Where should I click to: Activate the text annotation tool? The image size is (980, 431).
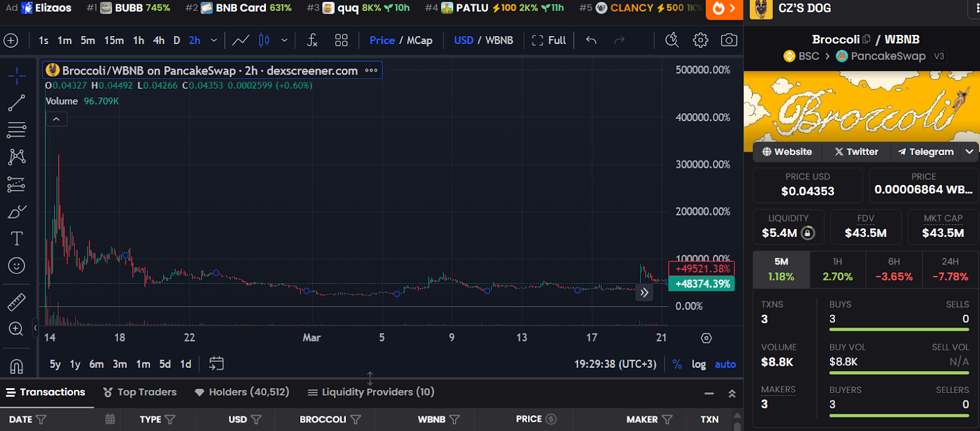tap(17, 238)
